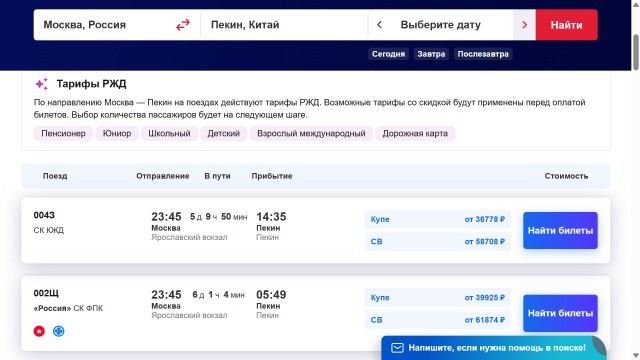Image resolution: width=640 pixels, height=360 pixels.
Task: Click the Пенсионер tariff tag
Action: [63, 133]
